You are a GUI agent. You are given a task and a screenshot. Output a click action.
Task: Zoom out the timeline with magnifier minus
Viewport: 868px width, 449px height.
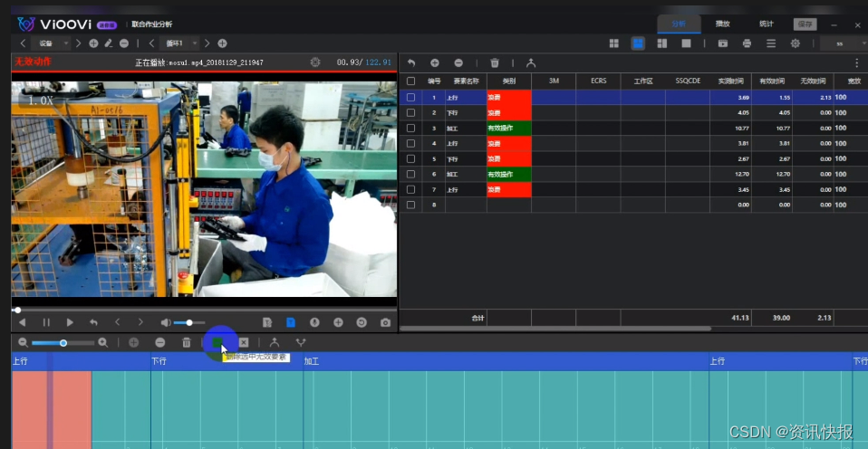click(x=23, y=343)
